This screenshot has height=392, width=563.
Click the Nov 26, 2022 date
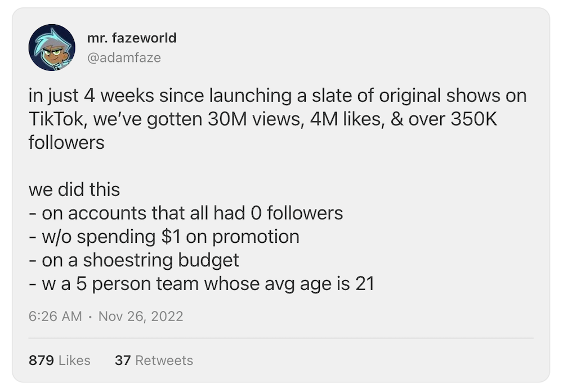coord(141,316)
